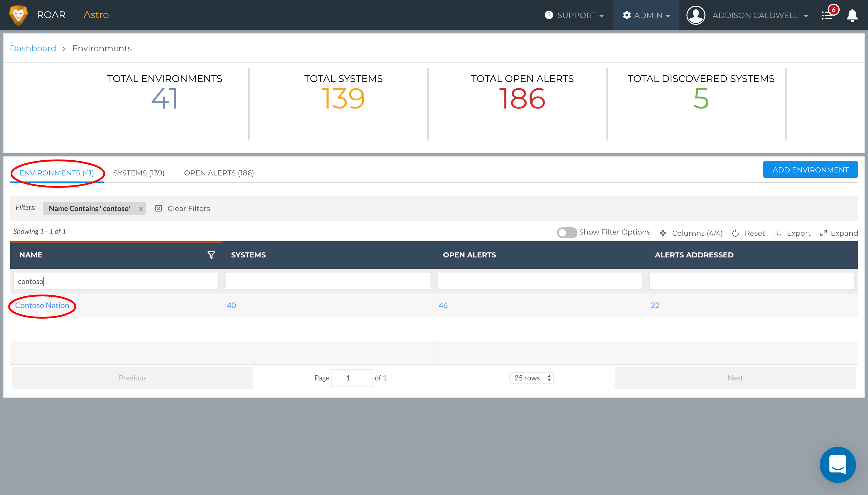
Task: Focus the Alerts Addressed column filter field
Action: click(x=751, y=281)
